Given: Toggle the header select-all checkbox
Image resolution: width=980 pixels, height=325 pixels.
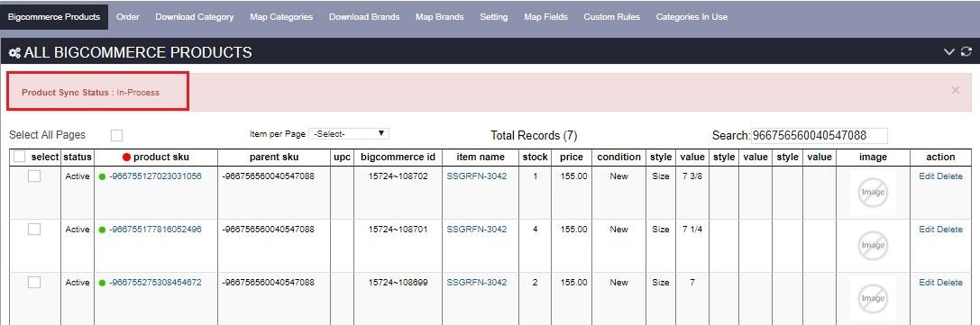Looking at the screenshot, I should pyautogui.click(x=19, y=157).
